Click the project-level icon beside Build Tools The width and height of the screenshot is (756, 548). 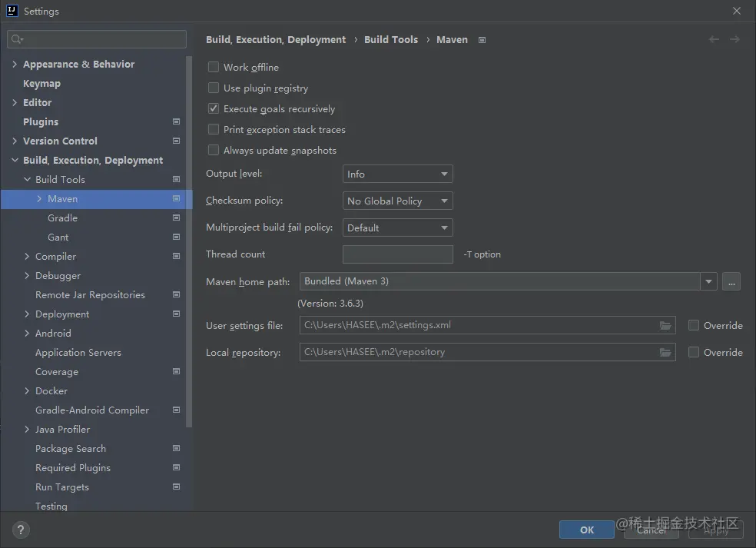(176, 179)
